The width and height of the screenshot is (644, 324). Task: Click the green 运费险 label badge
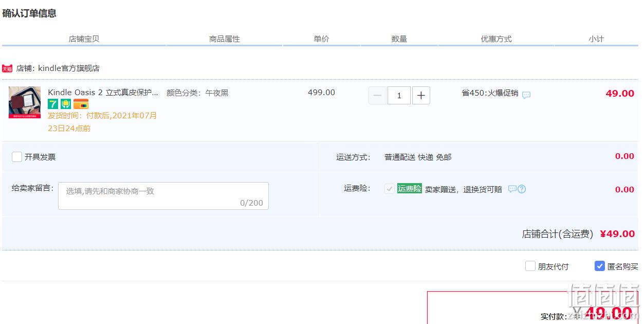click(x=410, y=189)
